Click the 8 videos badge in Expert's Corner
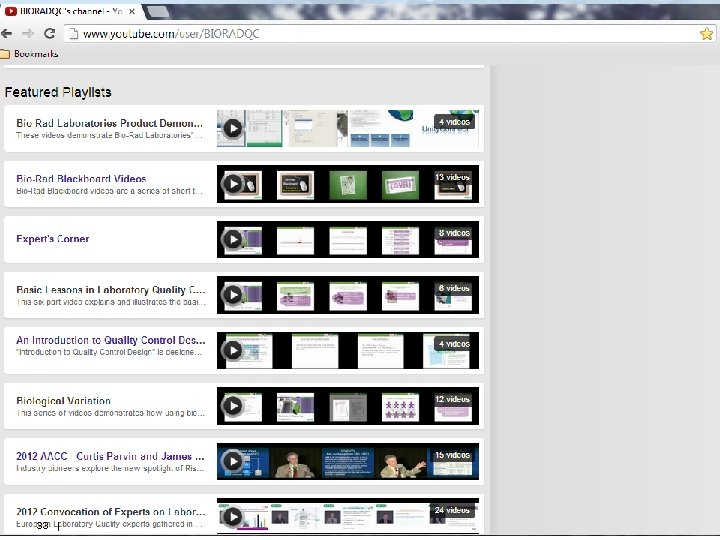Viewport: 720px width, 540px height. [x=454, y=233]
